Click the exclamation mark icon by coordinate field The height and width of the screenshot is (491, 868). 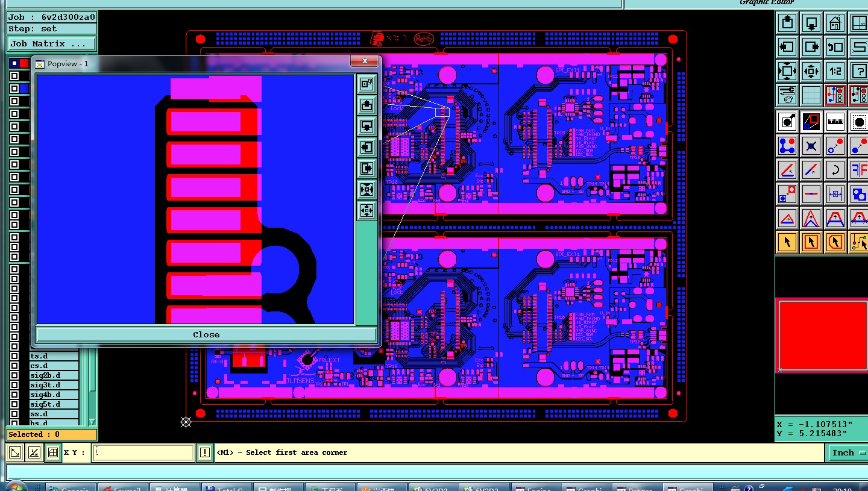pyautogui.click(x=205, y=452)
